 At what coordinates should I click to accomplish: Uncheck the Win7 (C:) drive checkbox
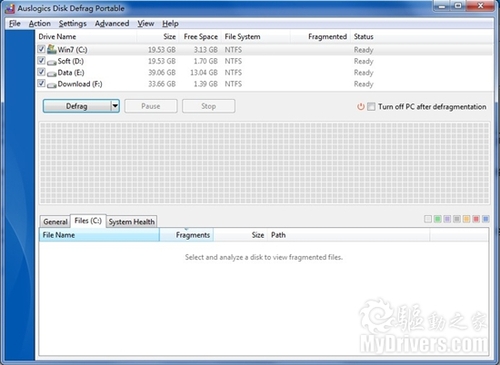pos(41,49)
